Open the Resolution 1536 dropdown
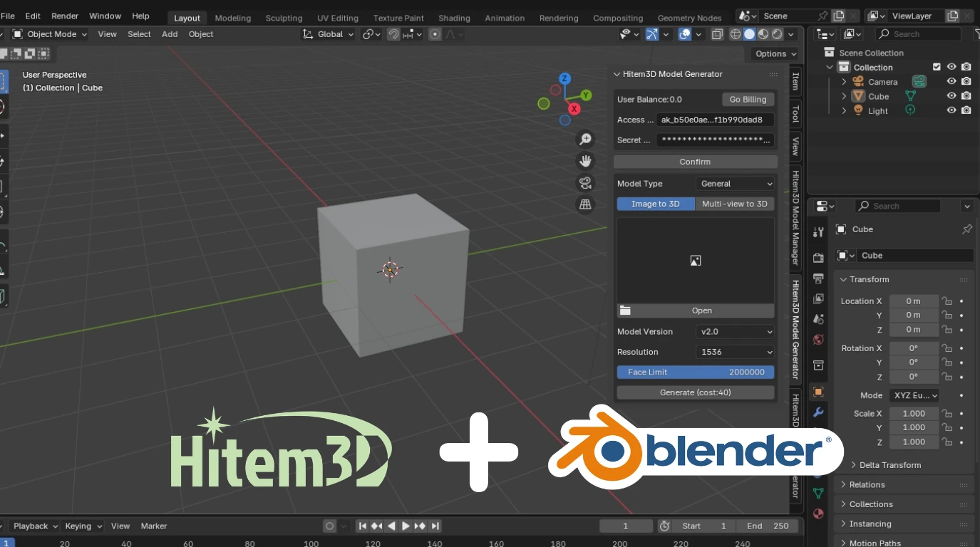980x547 pixels. (x=735, y=352)
